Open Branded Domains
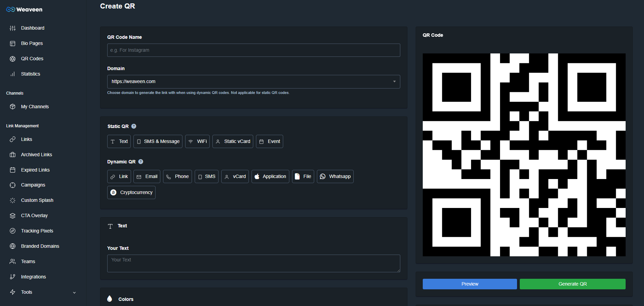This screenshot has height=306, width=644. coord(40,246)
